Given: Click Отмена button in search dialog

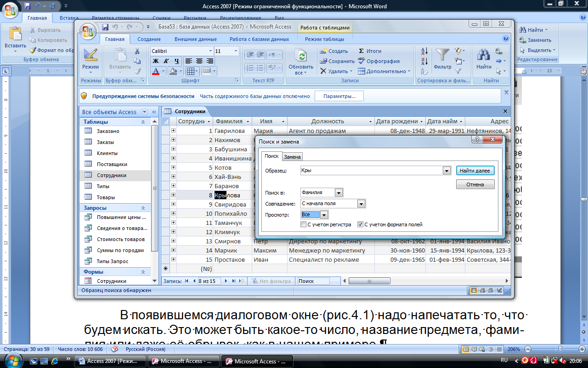Looking at the screenshot, I should click(475, 184).
